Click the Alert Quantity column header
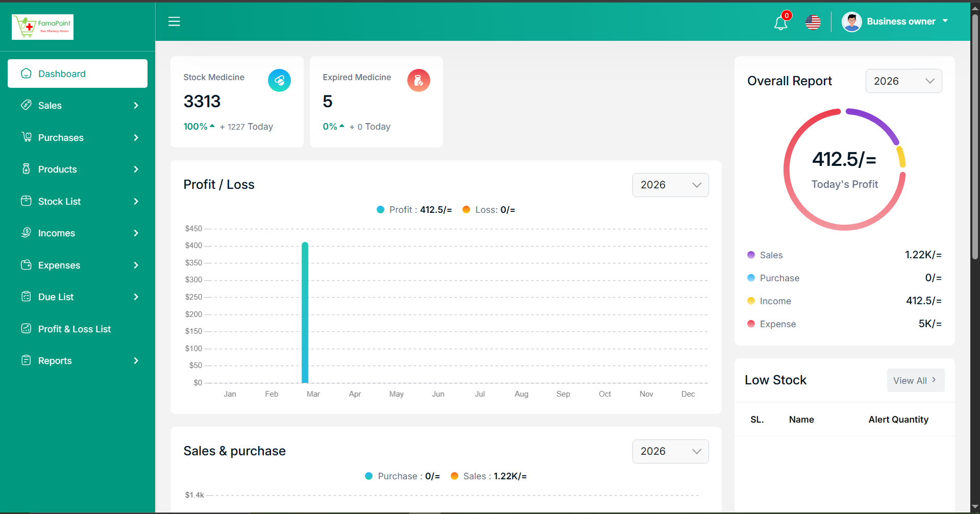 point(898,419)
